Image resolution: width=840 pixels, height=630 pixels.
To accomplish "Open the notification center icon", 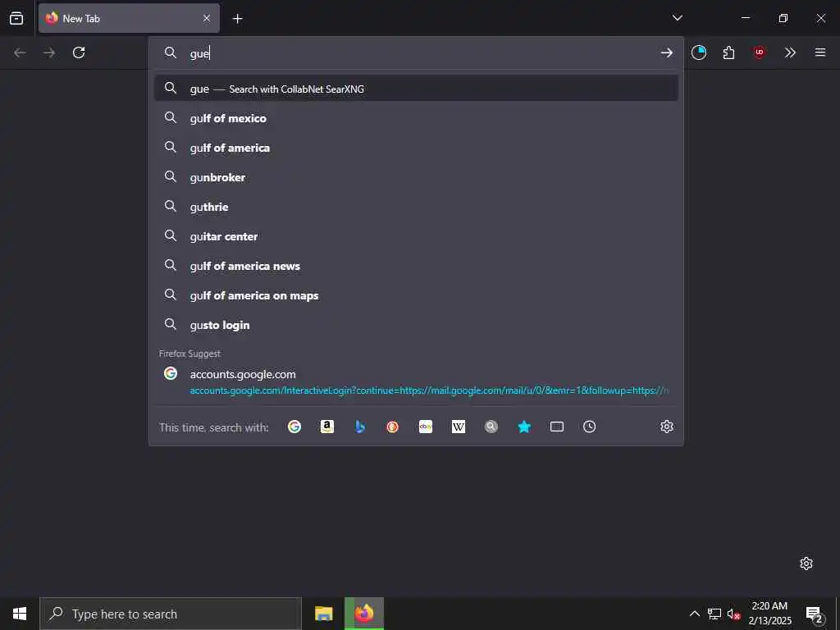I will point(814,614).
